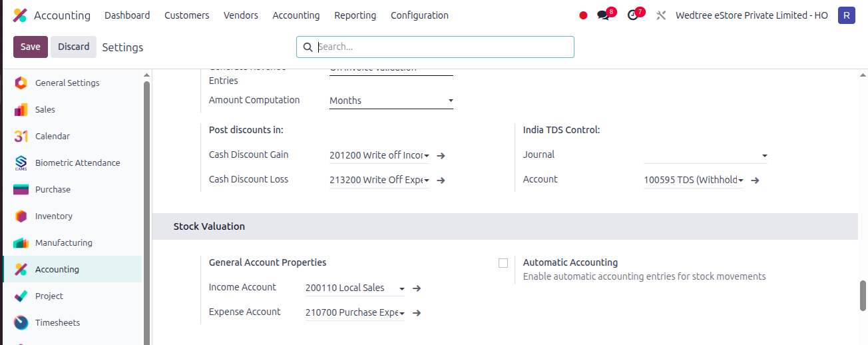Viewport: 868px width, 345px height.
Task: Click the main settings page scrollbar thumb
Action: [863, 296]
